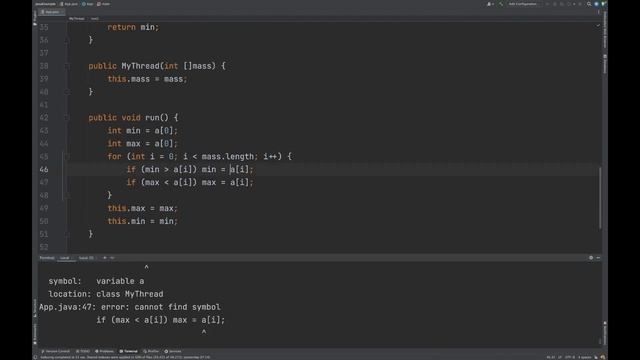
Task: Click 'location: class MyThread' terminal line
Action: (106, 294)
